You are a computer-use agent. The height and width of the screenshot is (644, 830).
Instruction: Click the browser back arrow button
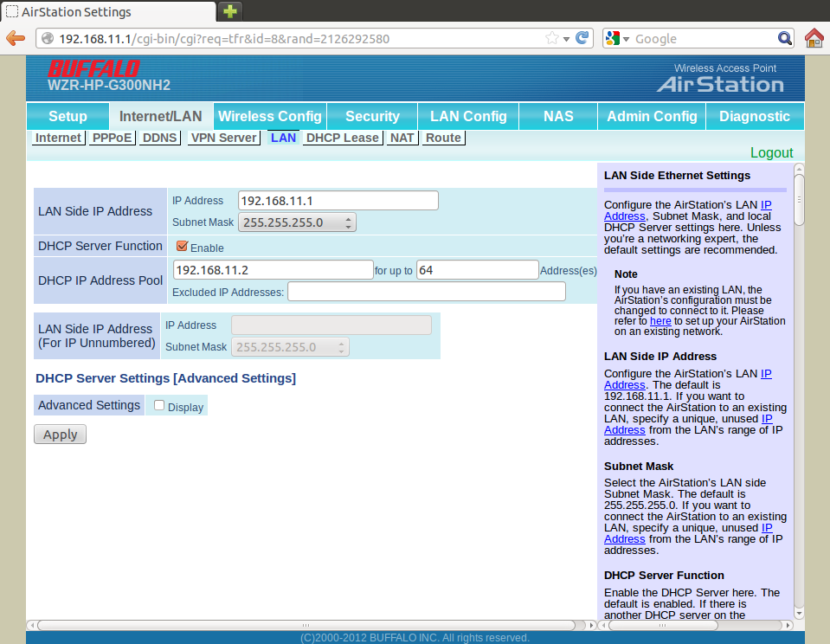click(15, 38)
